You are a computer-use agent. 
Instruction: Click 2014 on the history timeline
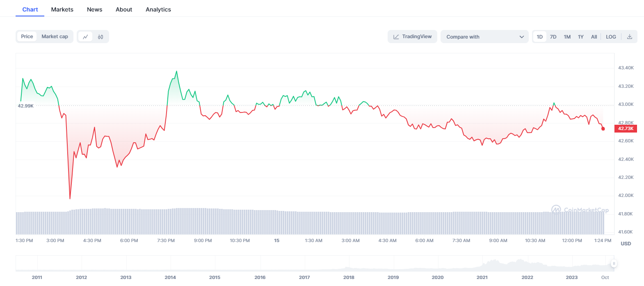170,277
